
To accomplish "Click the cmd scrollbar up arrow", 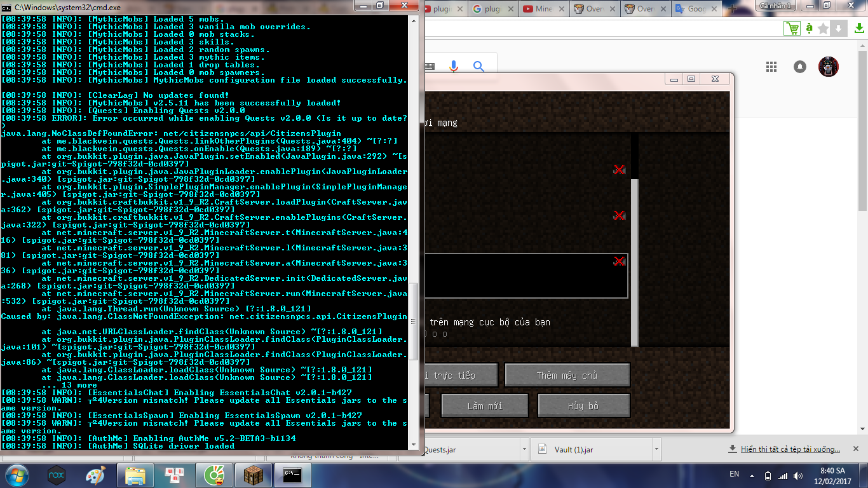I will (414, 20).
